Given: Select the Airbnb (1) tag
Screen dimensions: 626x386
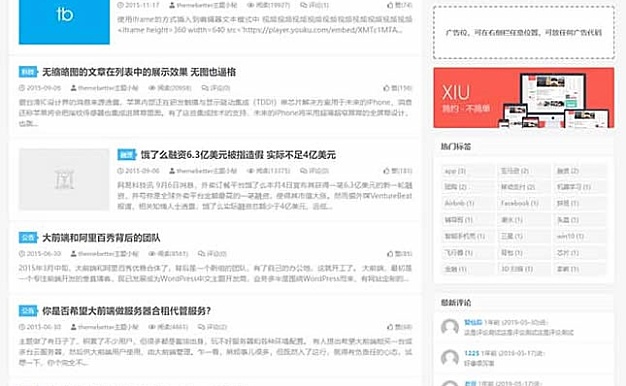Looking at the screenshot, I should pos(468,204).
